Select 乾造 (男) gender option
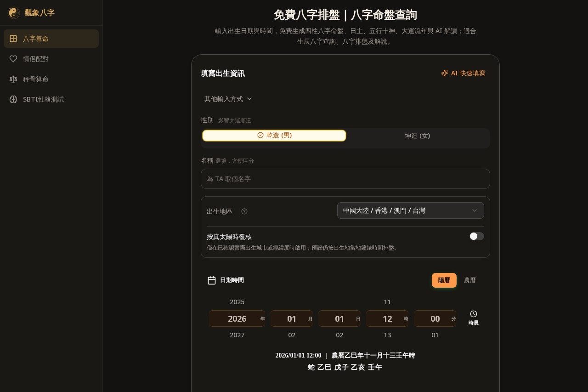 tap(274, 136)
